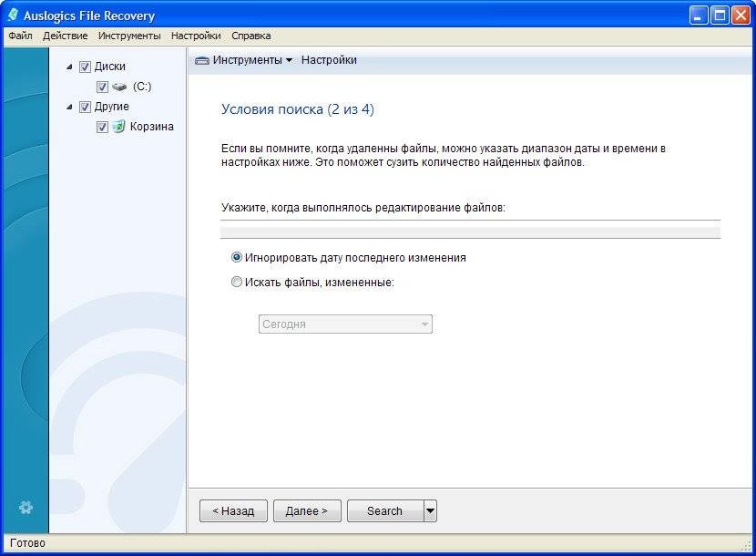Click the Диски tree label
Image resolution: width=756 pixels, height=556 pixels.
click(110, 67)
